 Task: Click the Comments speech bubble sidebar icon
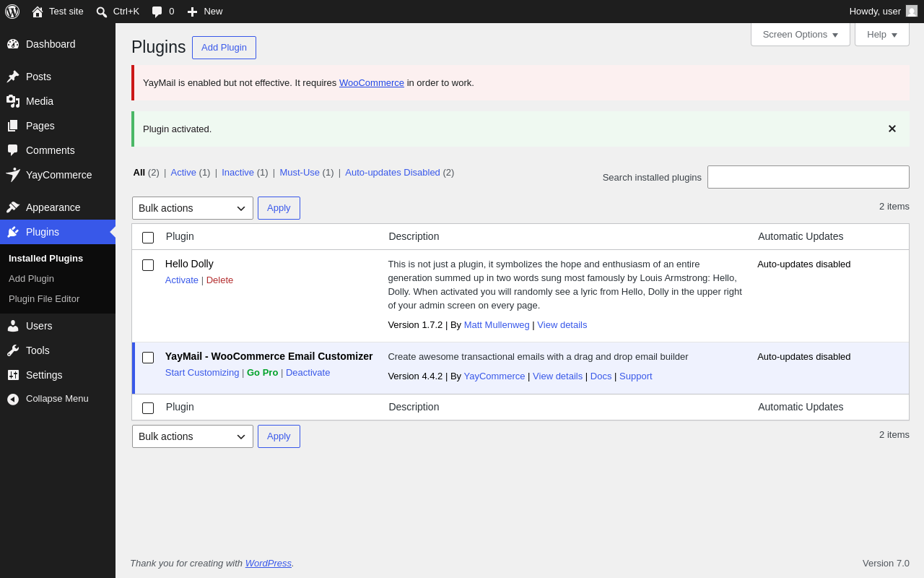coord(13,150)
